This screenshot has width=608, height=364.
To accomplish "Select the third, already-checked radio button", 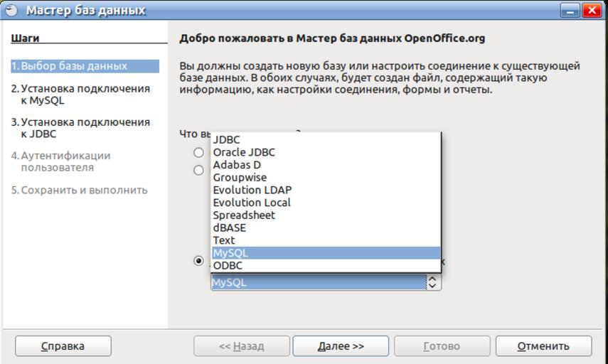I will point(198,261).
